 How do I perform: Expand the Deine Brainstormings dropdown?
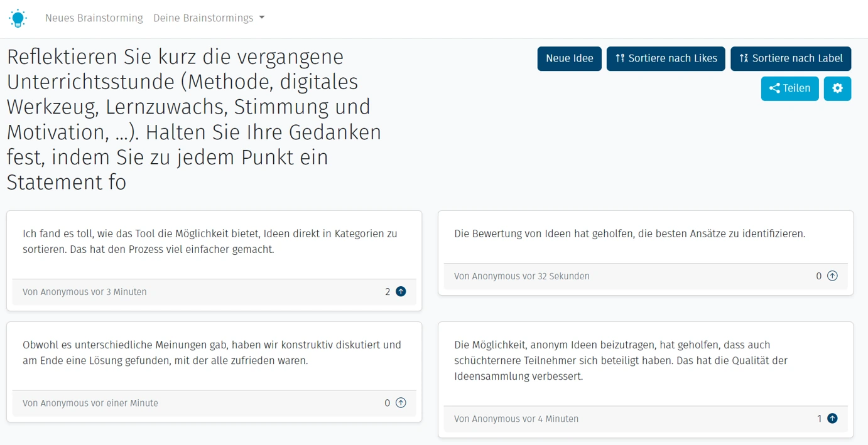209,18
